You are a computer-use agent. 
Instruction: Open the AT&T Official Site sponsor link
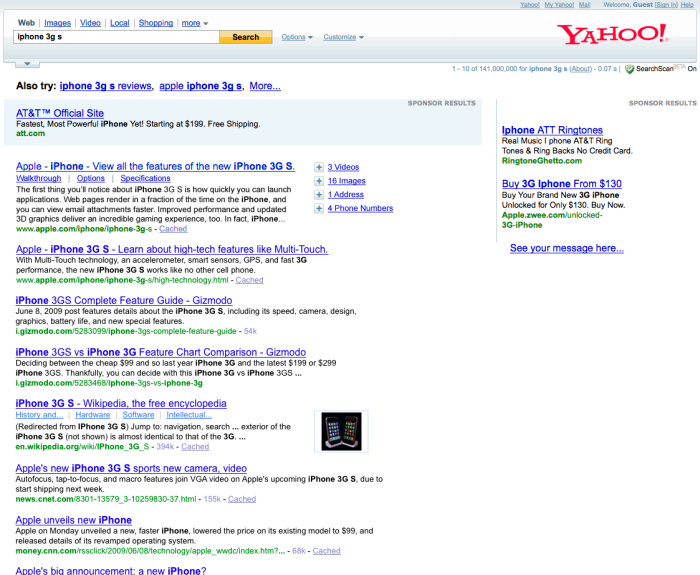point(60,113)
